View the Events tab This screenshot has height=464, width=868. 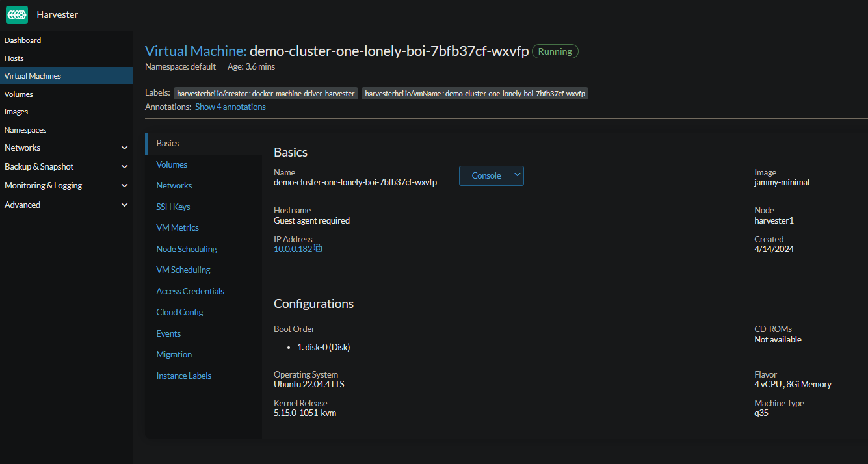pyautogui.click(x=168, y=333)
